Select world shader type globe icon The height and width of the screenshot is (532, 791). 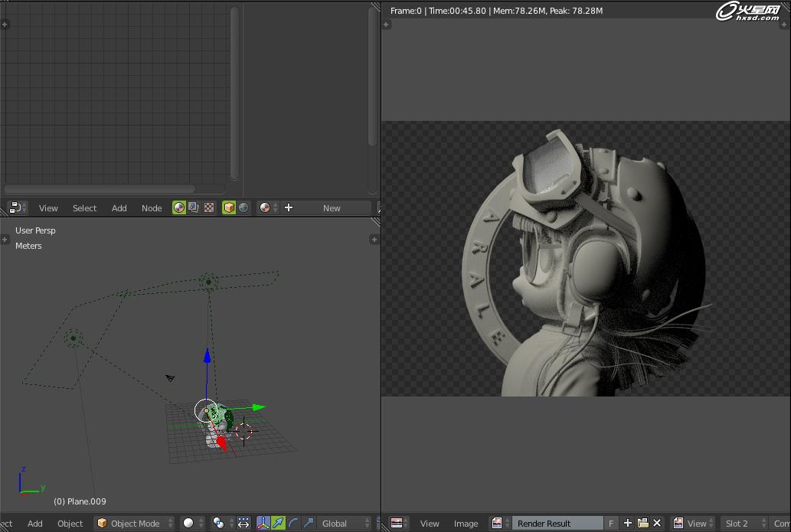click(244, 207)
